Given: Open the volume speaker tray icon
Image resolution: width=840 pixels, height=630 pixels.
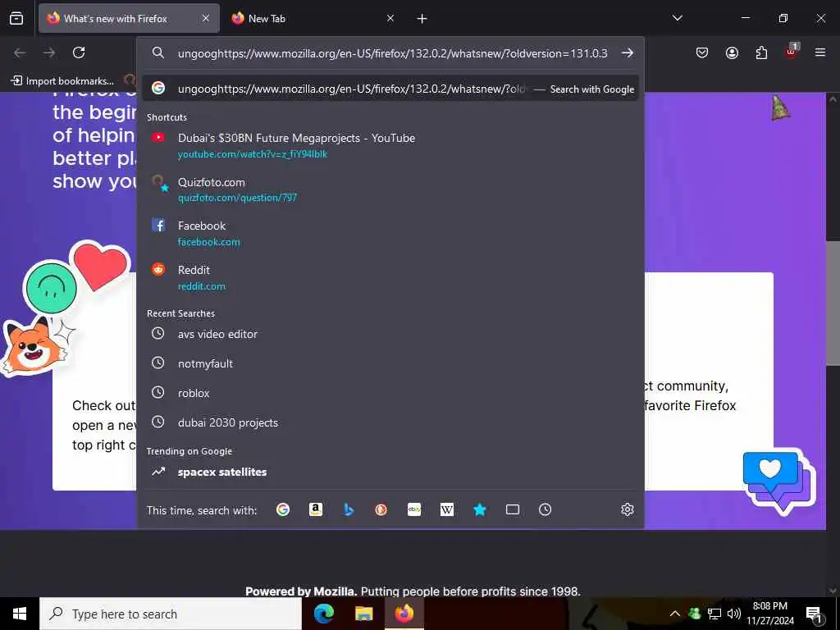Looking at the screenshot, I should pyautogui.click(x=734, y=614).
